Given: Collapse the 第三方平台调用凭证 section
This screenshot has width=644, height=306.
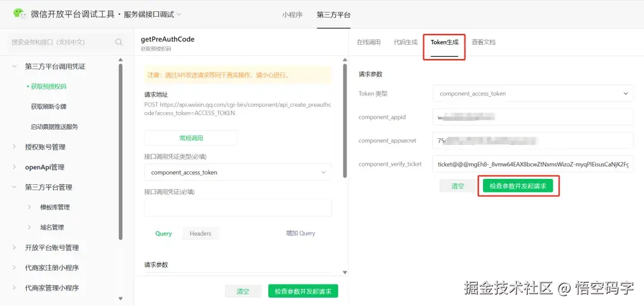Looking at the screenshot, I should [x=14, y=66].
